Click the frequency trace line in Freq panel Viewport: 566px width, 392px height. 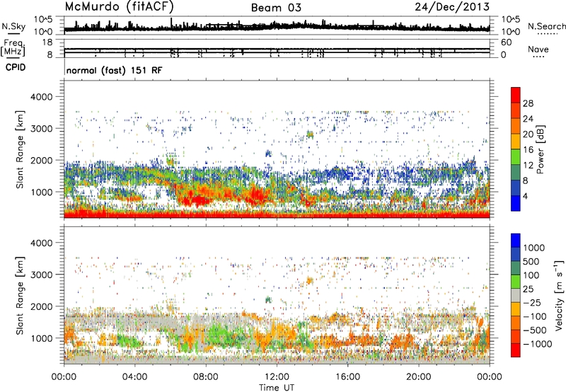277,49
